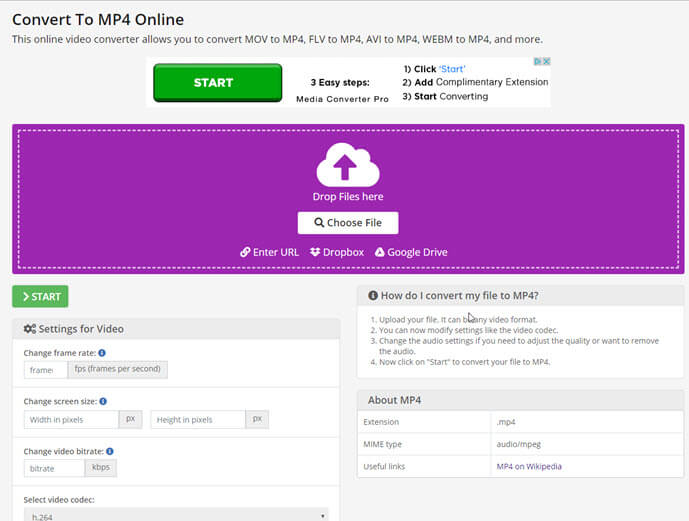Click the Dropbox logo icon
The image size is (689, 521).
tap(315, 252)
